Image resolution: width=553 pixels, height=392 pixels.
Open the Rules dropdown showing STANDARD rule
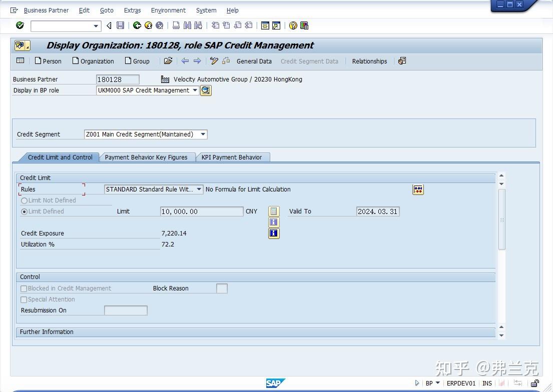198,189
